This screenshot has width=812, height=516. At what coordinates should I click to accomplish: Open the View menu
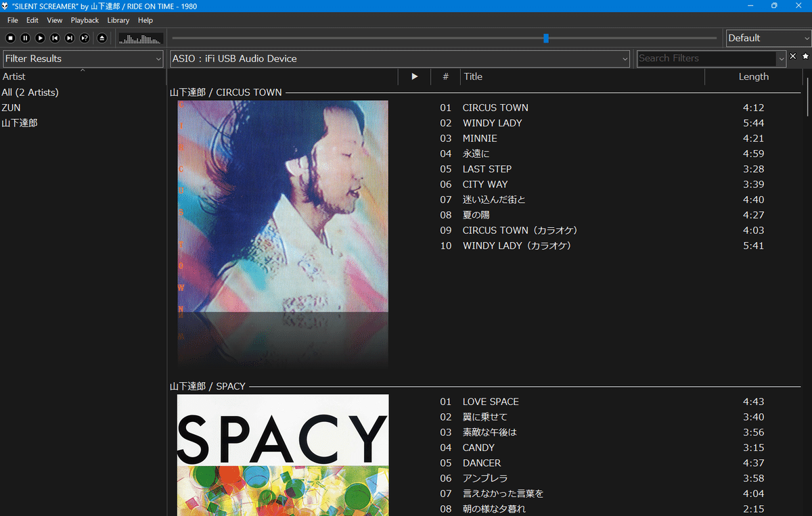55,20
